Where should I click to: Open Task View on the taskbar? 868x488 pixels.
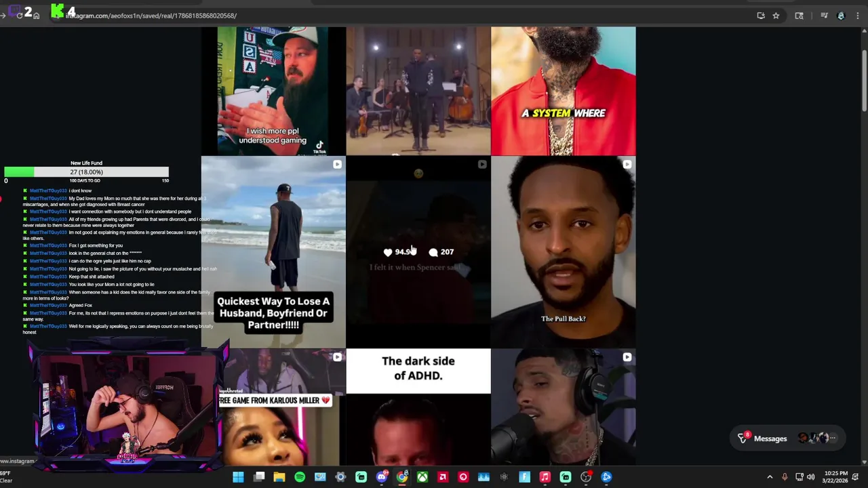coord(259,477)
